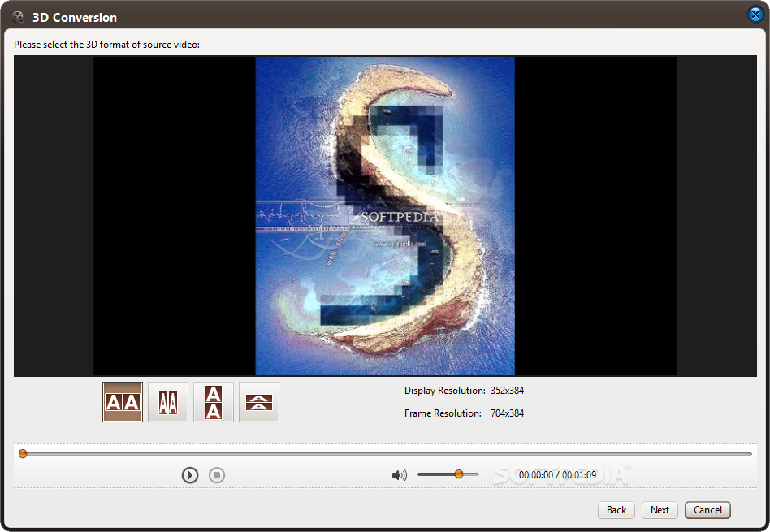Click the 3D Conversion title icon

pyautogui.click(x=18, y=17)
